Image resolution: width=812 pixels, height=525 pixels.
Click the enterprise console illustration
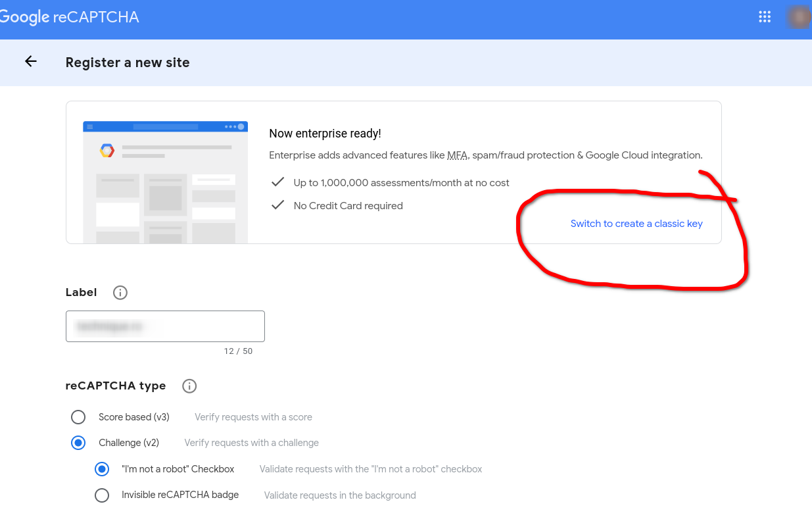pos(166,182)
